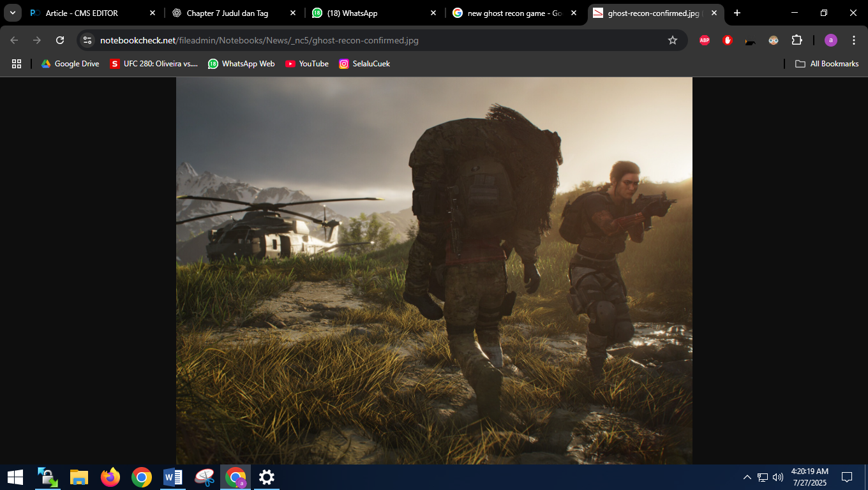Open YouTube bookmark
The height and width of the screenshot is (490, 868).
pos(307,64)
